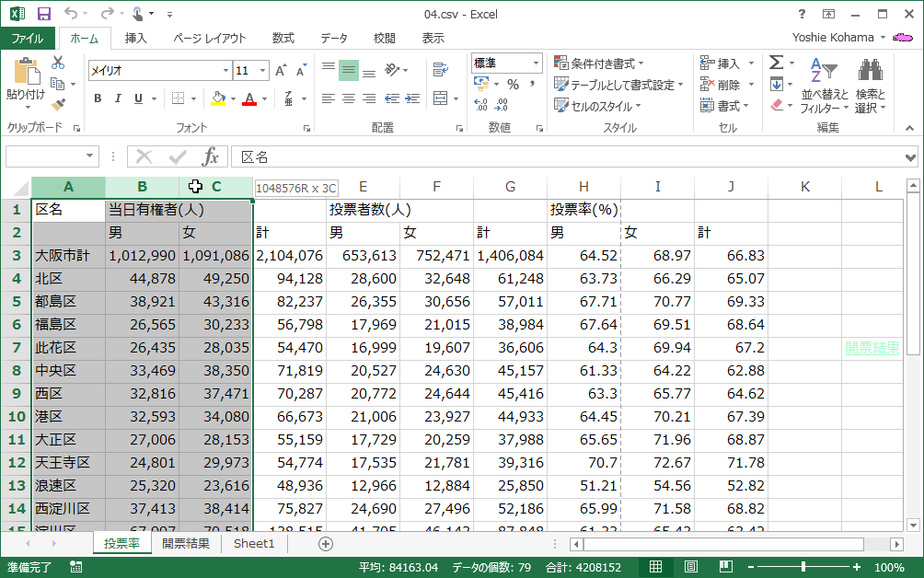Click the Undo arrow icon
This screenshot has width=924, height=578.
point(71,14)
